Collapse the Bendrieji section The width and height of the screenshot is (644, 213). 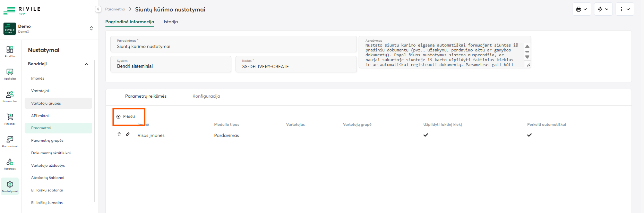86,64
